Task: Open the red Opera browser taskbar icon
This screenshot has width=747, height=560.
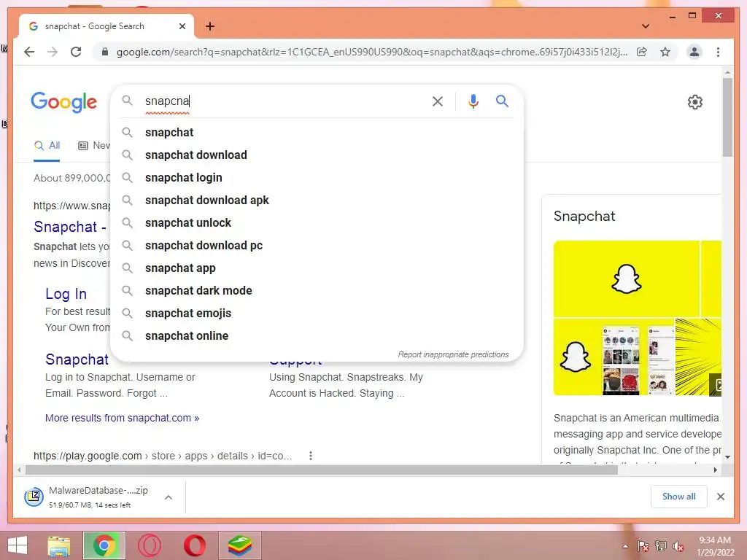Action: coord(195,545)
